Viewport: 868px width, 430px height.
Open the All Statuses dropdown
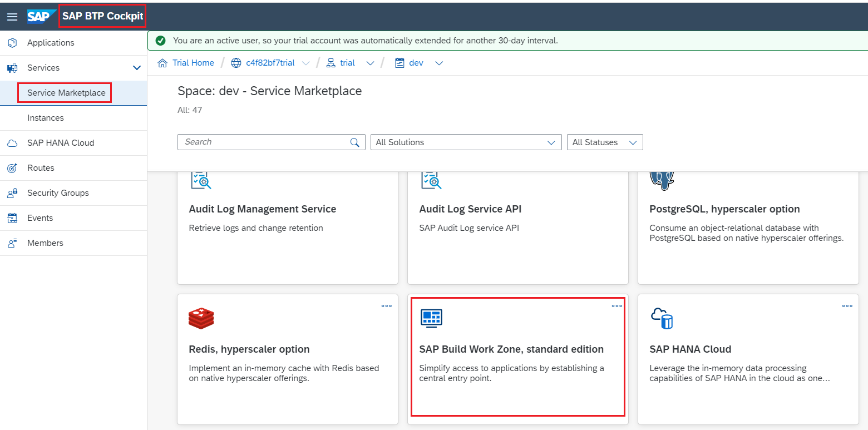pos(605,142)
